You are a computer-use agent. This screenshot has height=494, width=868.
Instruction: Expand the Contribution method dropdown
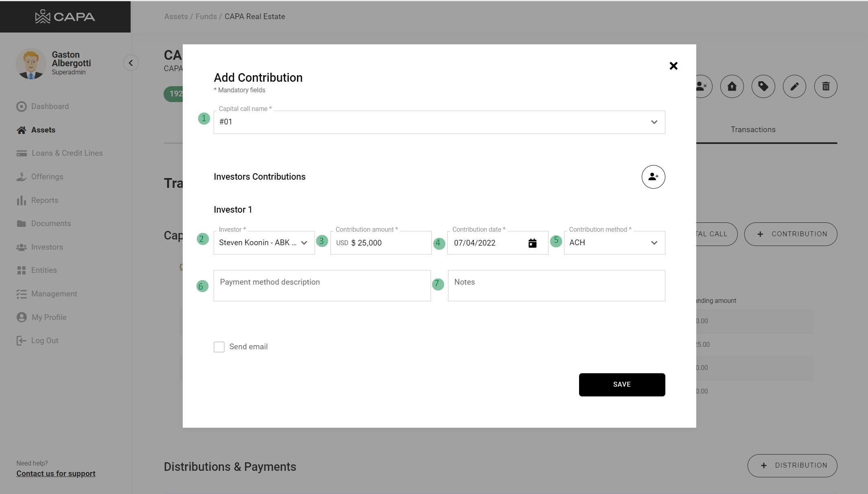(x=614, y=243)
